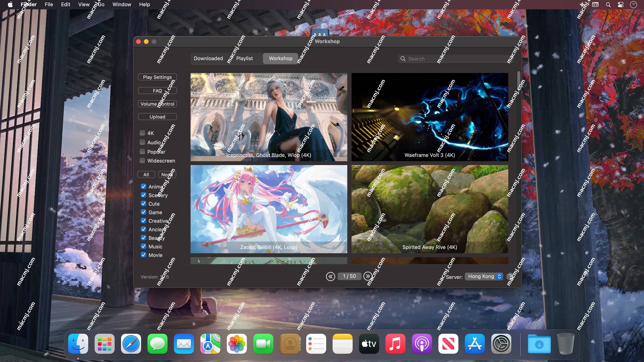
Task: Open the Upload panel
Action: [x=157, y=117]
